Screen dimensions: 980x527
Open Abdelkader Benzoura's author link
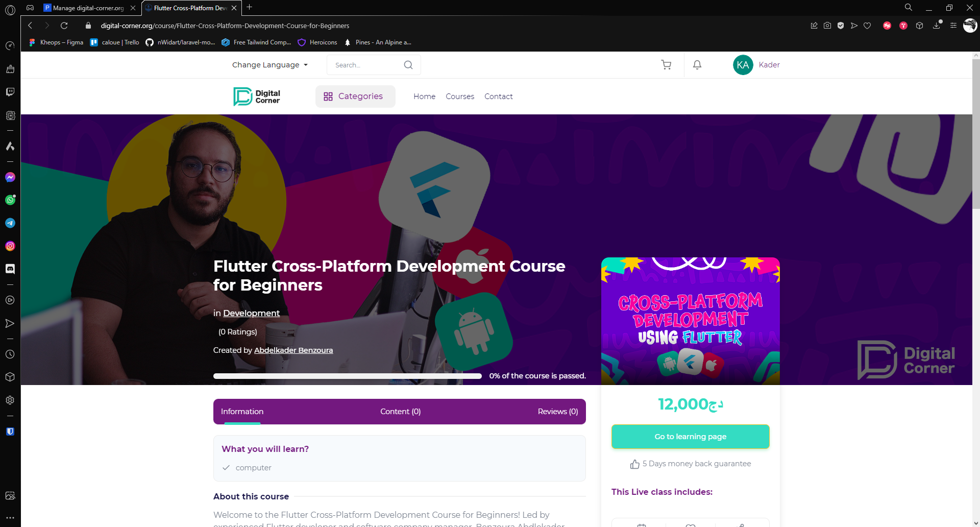click(293, 350)
